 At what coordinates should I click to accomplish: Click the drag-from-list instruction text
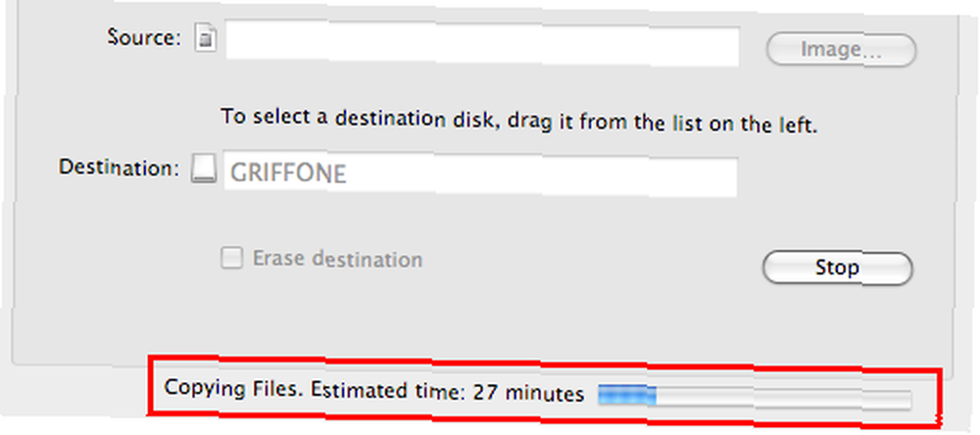point(519,121)
